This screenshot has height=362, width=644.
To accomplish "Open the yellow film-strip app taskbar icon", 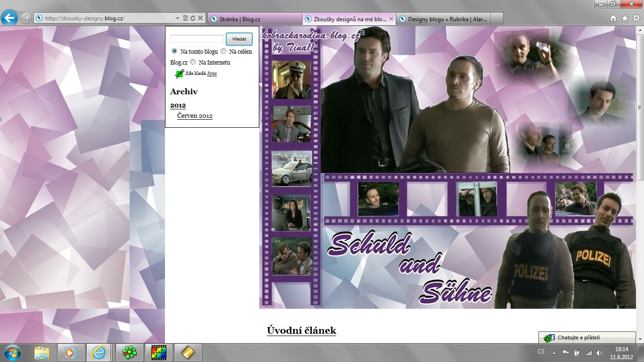I will click(x=188, y=353).
